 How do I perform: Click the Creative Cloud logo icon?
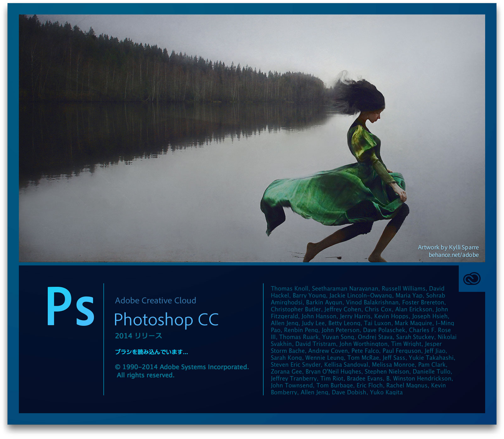tap(472, 279)
